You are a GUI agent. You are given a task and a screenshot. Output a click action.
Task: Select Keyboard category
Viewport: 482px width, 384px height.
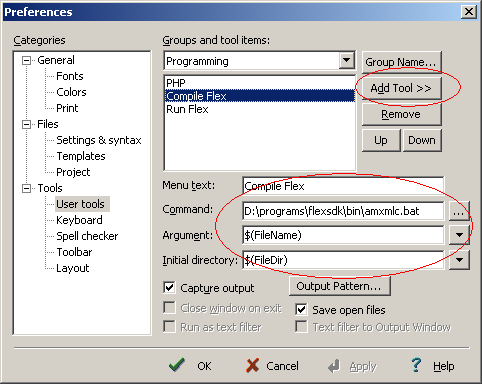click(79, 220)
